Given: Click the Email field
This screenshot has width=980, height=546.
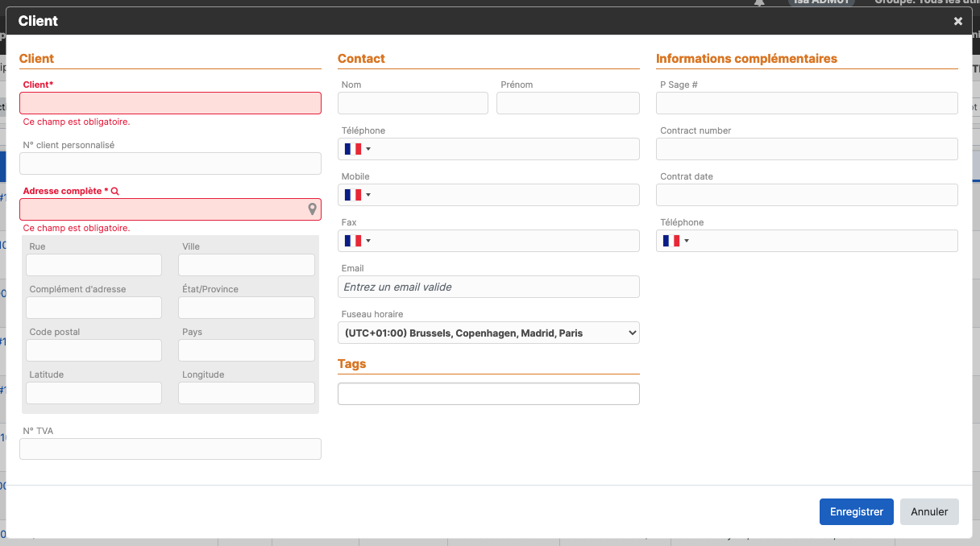Looking at the screenshot, I should 488,287.
